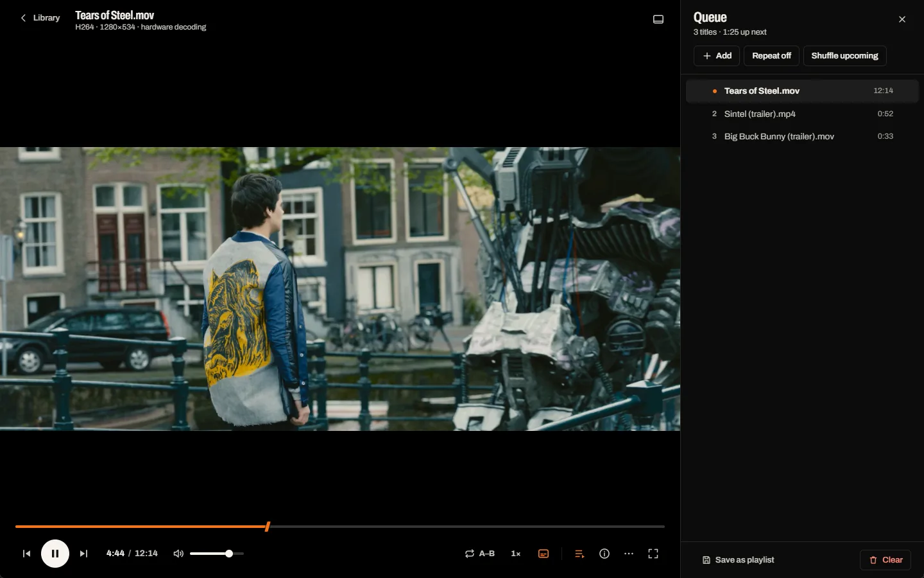The image size is (924, 578).
Task: Open more options menu
Action: (x=629, y=554)
